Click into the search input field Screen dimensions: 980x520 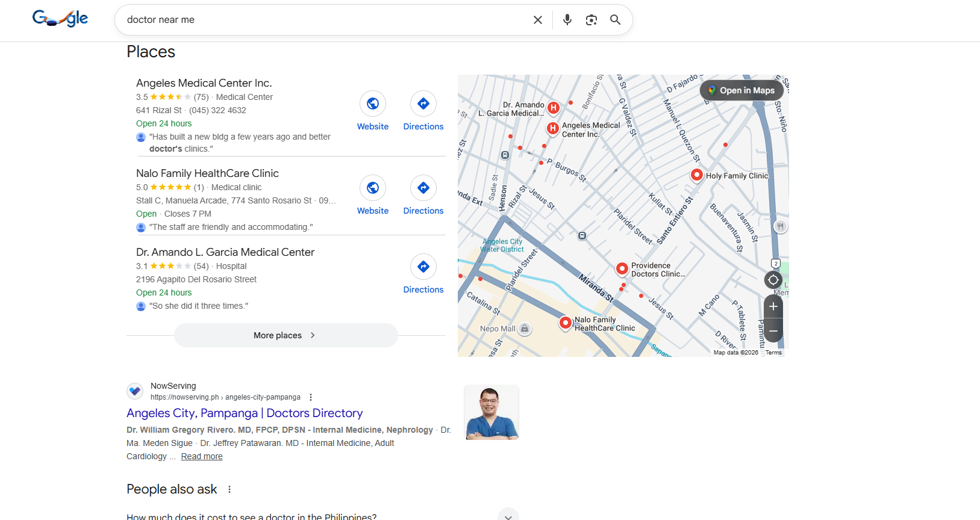[x=319, y=20]
